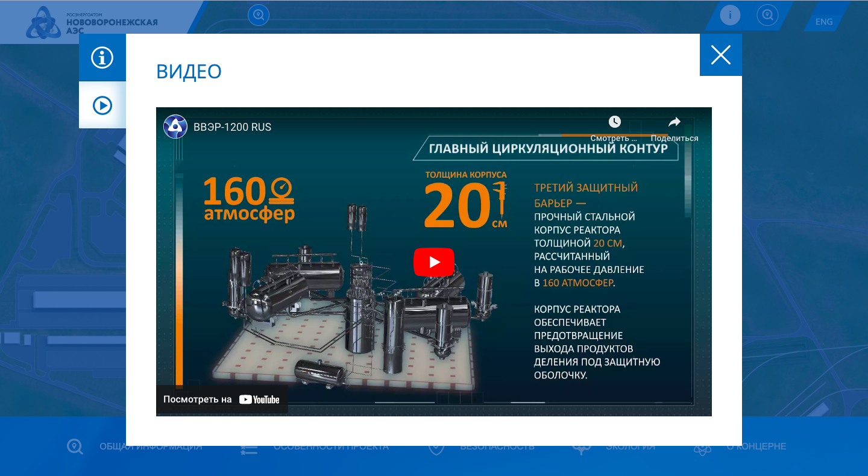Open the ВВЭР-1200 RUS video title link
The image size is (868, 476).
coord(232,127)
